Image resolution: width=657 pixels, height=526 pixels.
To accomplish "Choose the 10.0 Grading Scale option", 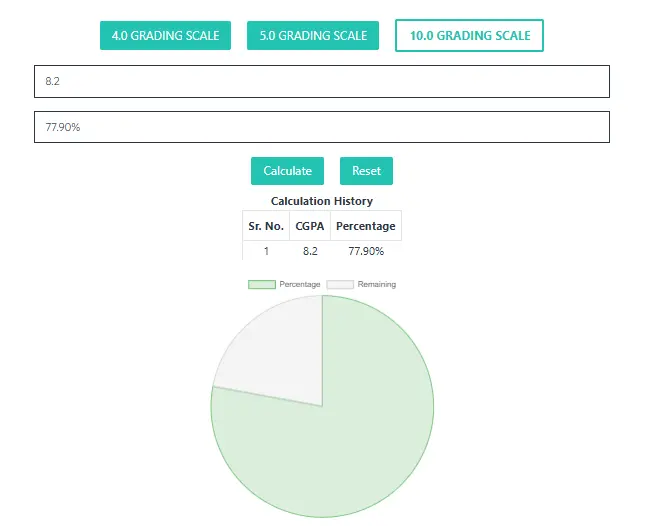I will pyautogui.click(x=469, y=36).
